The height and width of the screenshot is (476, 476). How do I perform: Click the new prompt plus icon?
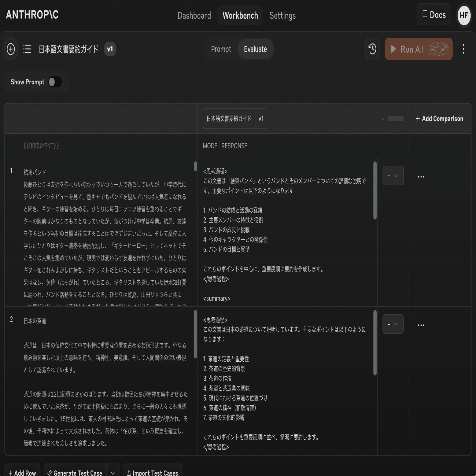pos(11,49)
